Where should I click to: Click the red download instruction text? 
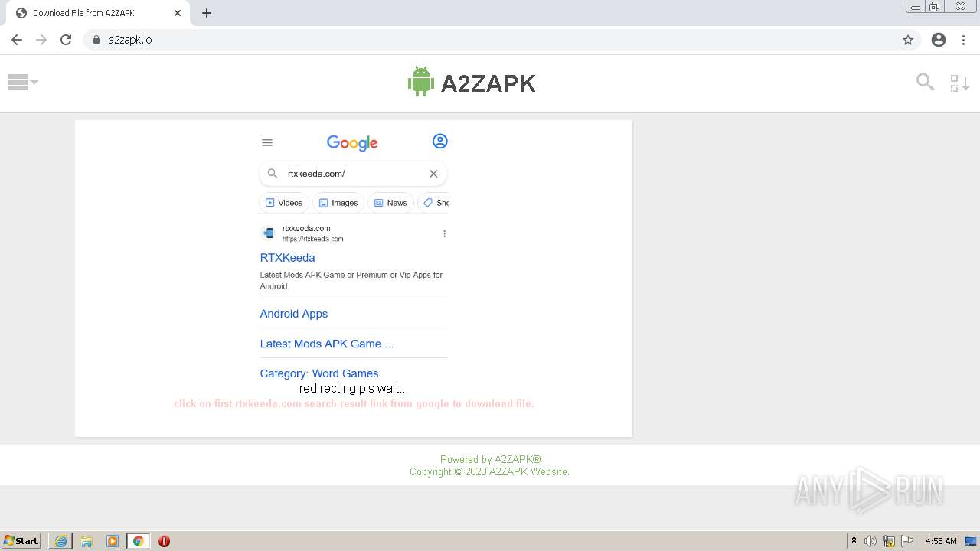point(354,403)
